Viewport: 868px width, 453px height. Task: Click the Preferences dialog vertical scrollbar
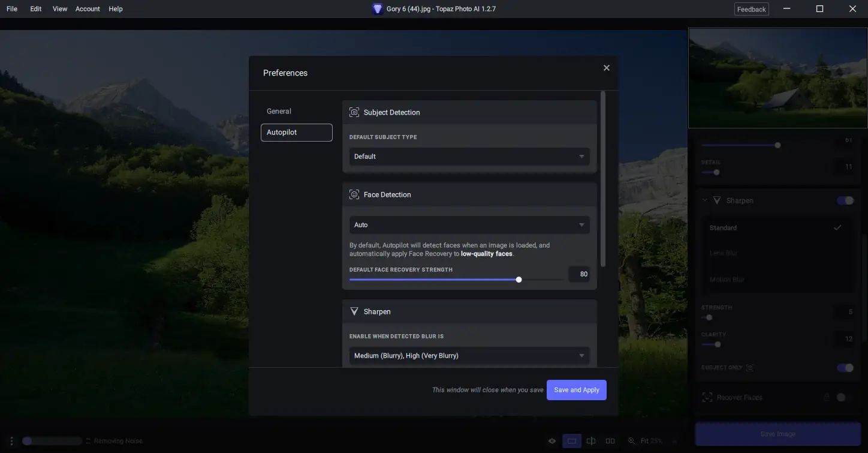click(x=603, y=179)
